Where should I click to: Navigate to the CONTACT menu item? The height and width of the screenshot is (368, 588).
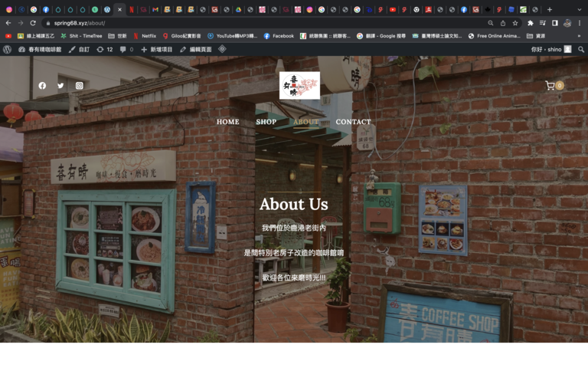353,122
